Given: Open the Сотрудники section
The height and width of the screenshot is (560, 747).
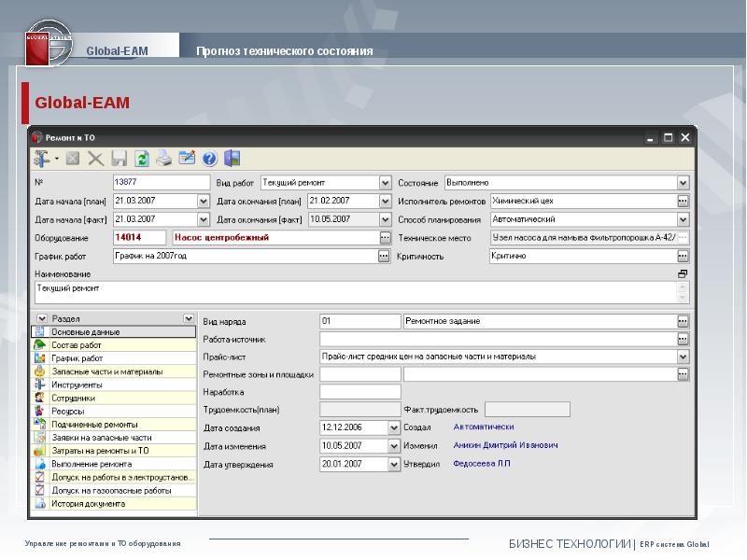Looking at the screenshot, I should click(x=73, y=398).
